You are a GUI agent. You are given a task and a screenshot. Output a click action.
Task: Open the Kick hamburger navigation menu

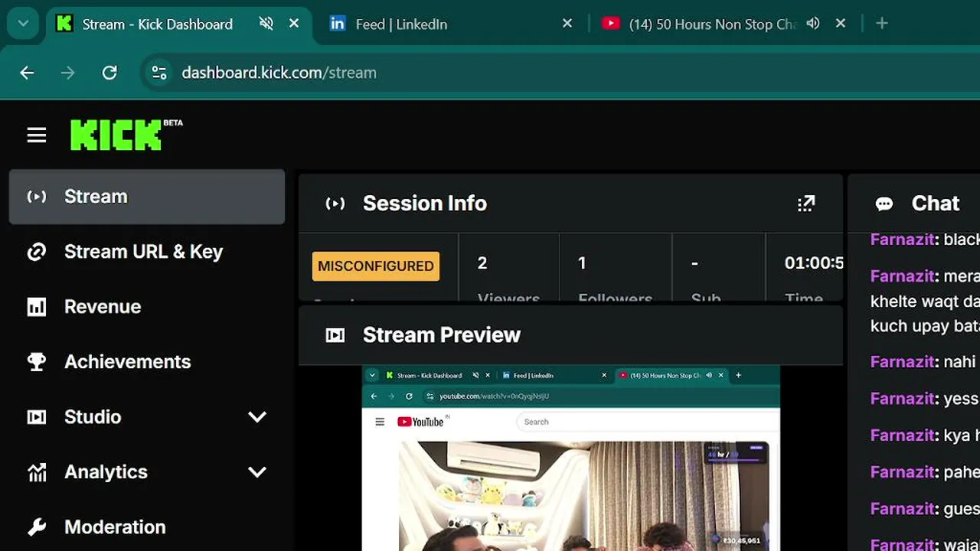coord(37,135)
